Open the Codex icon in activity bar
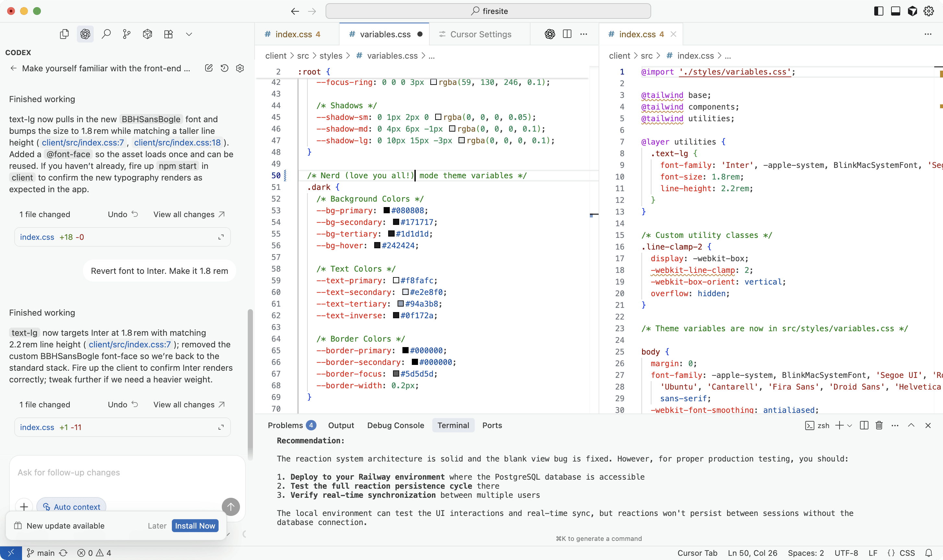The width and height of the screenshot is (943, 560). [x=85, y=34]
